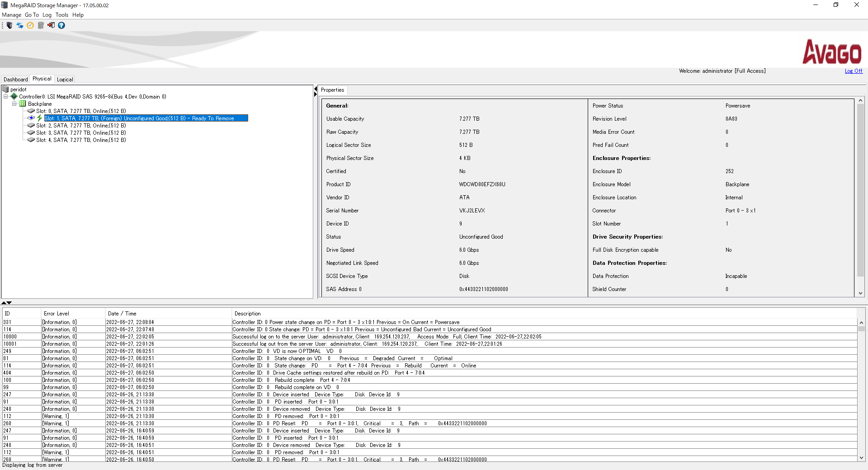Screen dimensions: 868x470
Task: Click the drive icon beside Slot 3
Action: [x=31, y=132]
